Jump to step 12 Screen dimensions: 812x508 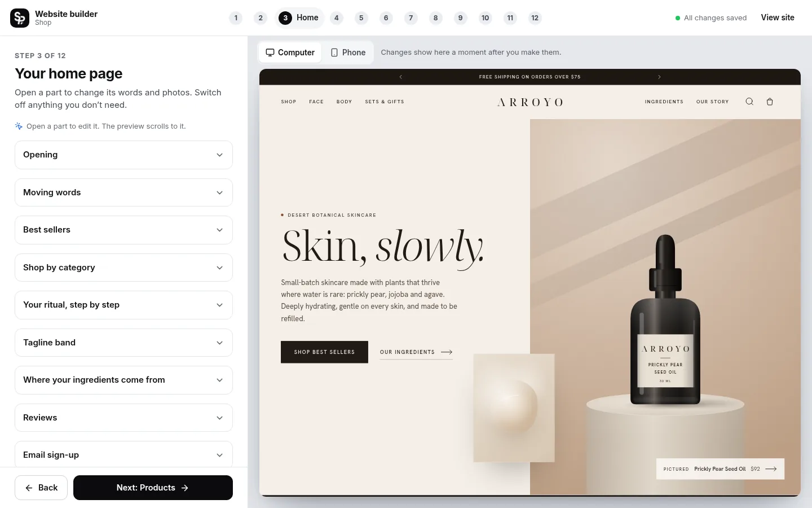tap(535, 18)
